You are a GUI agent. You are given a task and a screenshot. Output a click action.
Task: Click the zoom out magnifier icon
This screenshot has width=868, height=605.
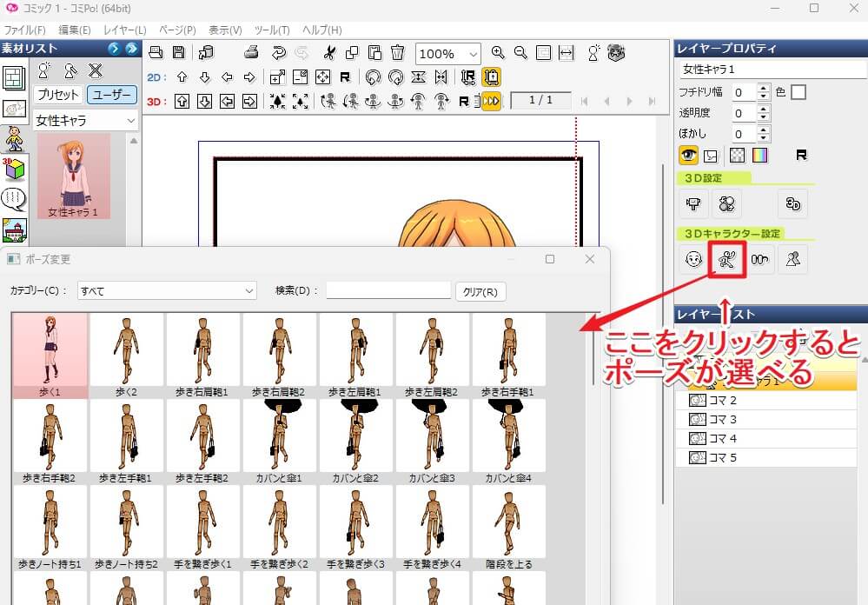point(520,53)
